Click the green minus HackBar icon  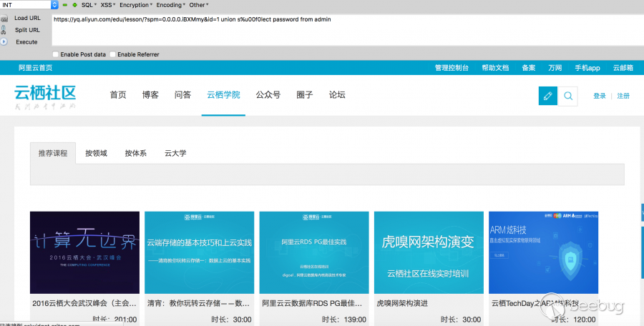pos(64,5)
